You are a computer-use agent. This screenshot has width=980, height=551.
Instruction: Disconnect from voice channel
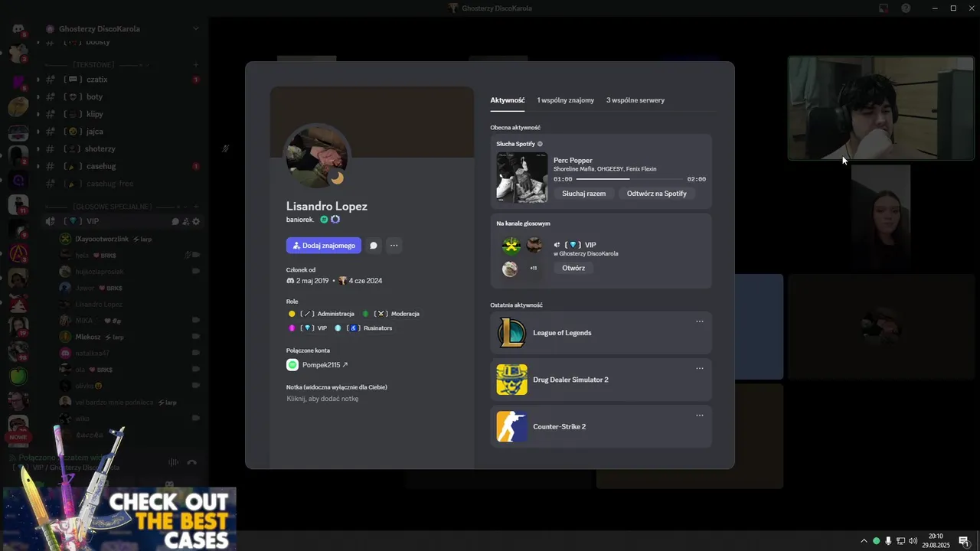(191, 462)
